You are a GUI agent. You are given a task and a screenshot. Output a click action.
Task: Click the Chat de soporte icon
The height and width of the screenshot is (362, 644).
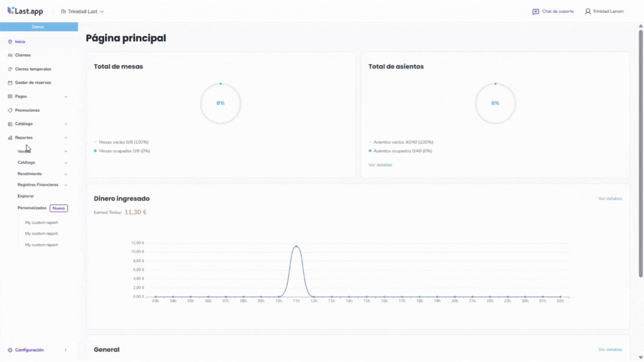(x=536, y=12)
